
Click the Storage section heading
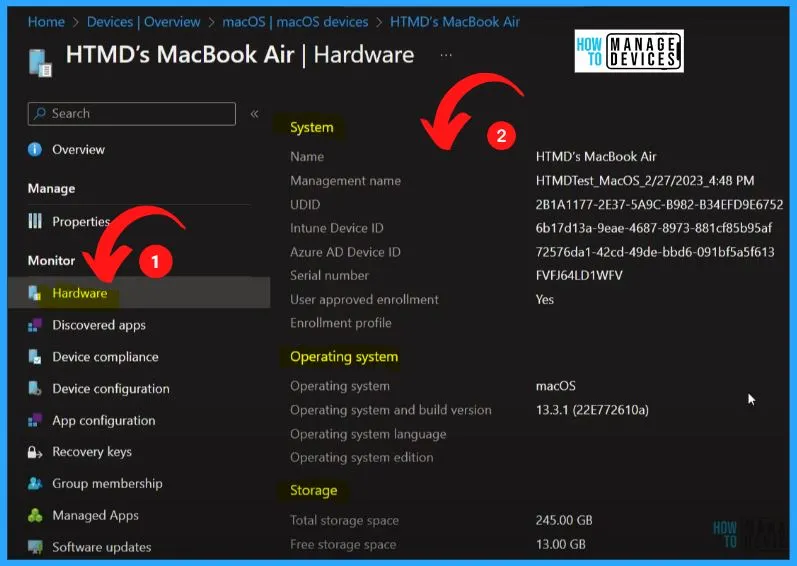pos(314,490)
